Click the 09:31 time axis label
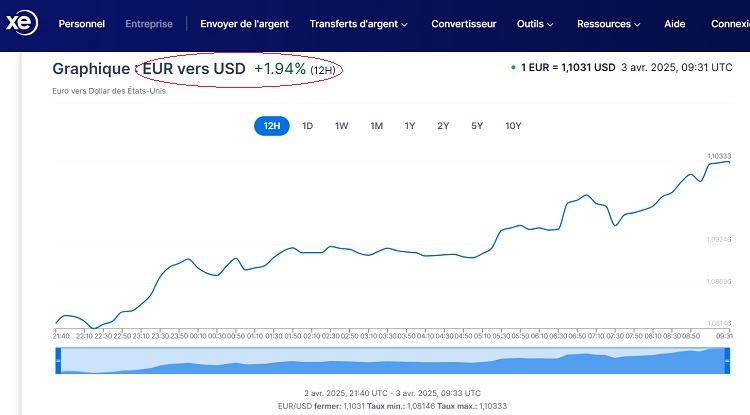The width and height of the screenshot is (750, 415). coord(724,336)
